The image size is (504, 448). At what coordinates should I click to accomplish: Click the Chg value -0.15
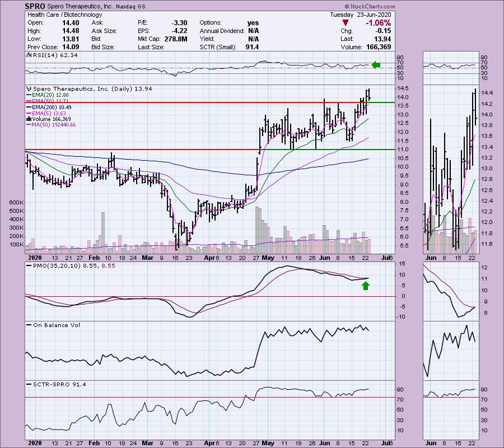383,31
